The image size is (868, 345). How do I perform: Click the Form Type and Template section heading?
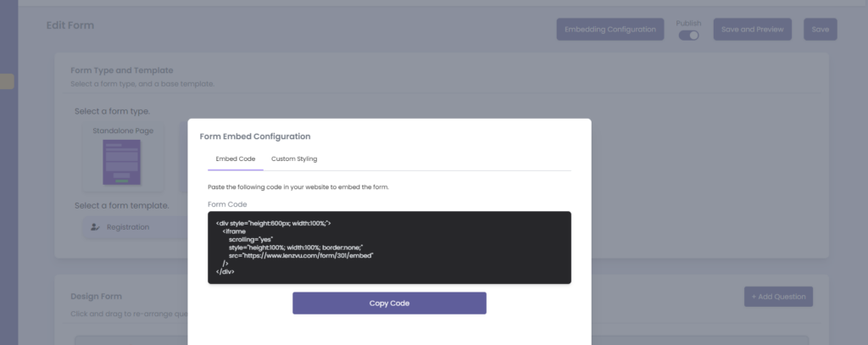tap(121, 70)
